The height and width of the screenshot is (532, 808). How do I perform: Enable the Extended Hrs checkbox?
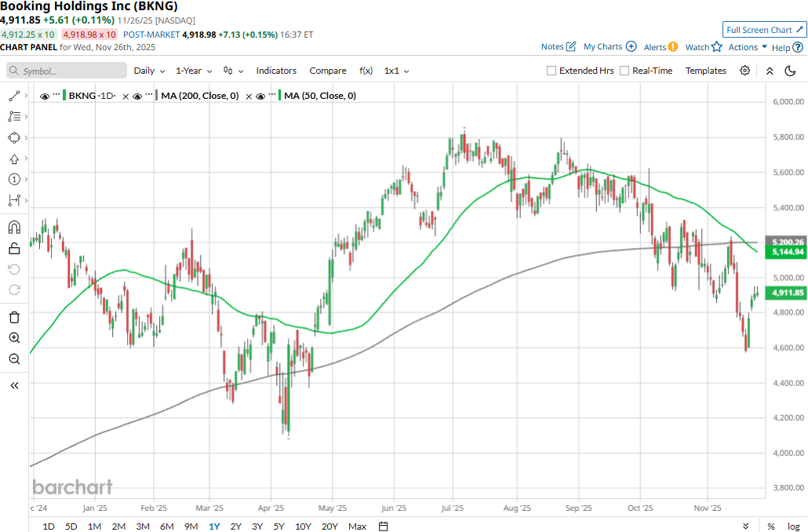pyautogui.click(x=551, y=71)
